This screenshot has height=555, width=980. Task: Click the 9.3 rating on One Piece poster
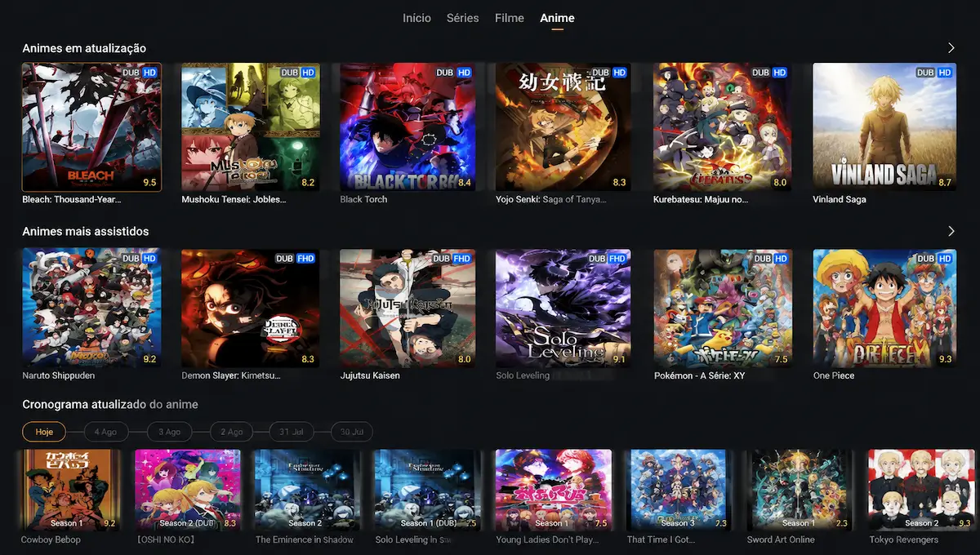(945, 359)
